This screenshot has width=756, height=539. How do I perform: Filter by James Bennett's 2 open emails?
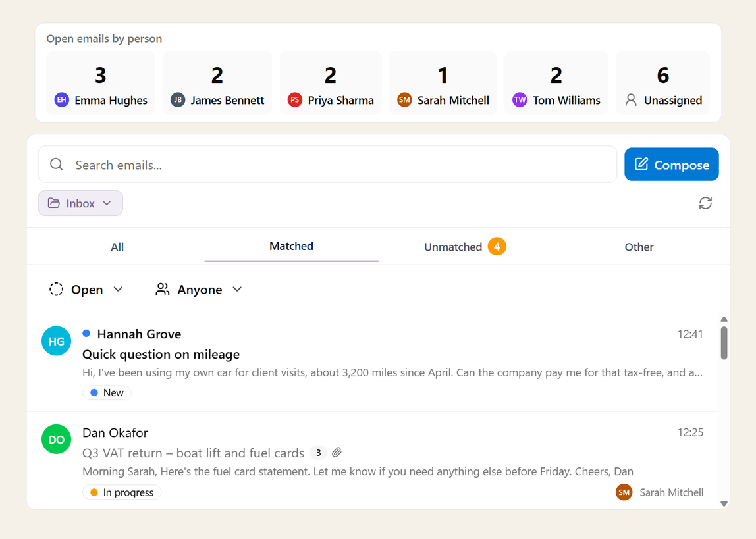[217, 83]
